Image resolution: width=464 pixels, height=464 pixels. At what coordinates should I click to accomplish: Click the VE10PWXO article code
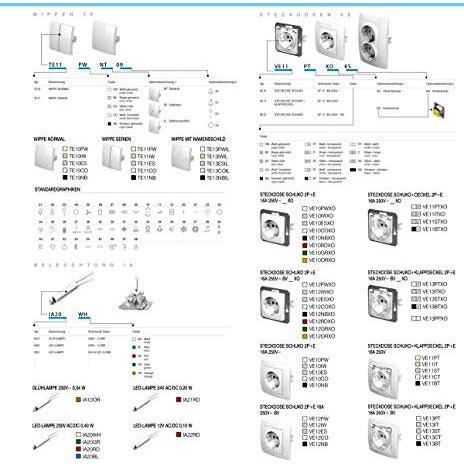click(322, 208)
